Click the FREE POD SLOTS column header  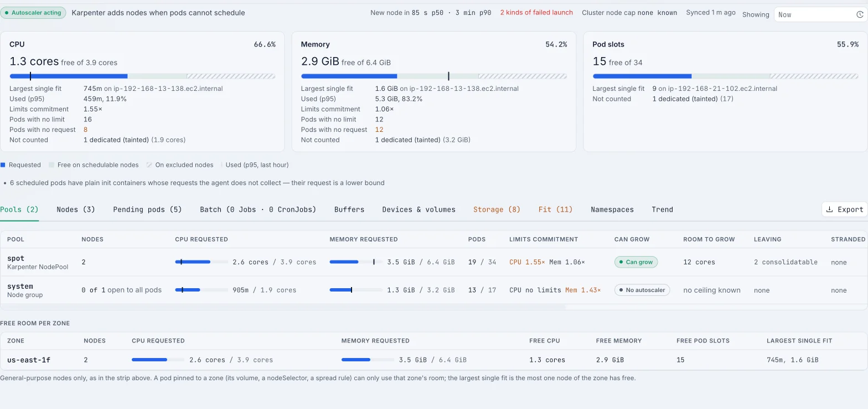(703, 341)
